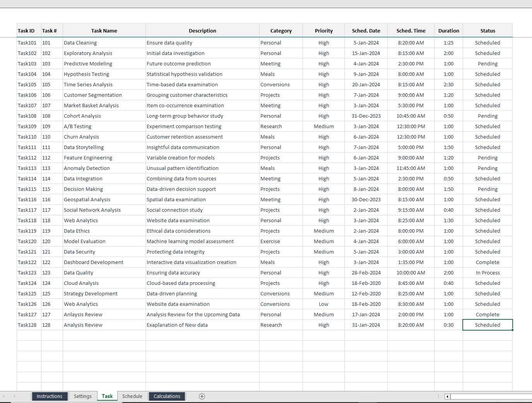The height and width of the screenshot is (403, 532).
Task: Select 'Exaplanation of New data' description
Action: [202, 325]
